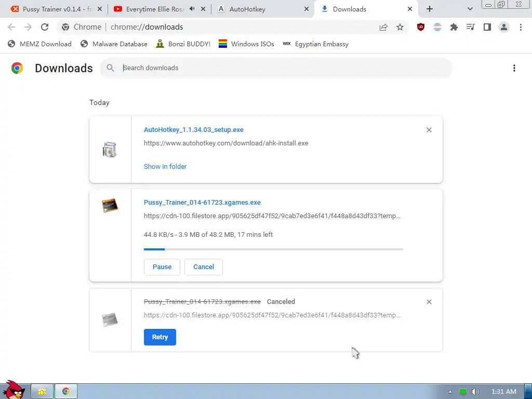Screen dimensions: 532x399
Task: Click the Today date heading
Action: click(x=99, y=102)
